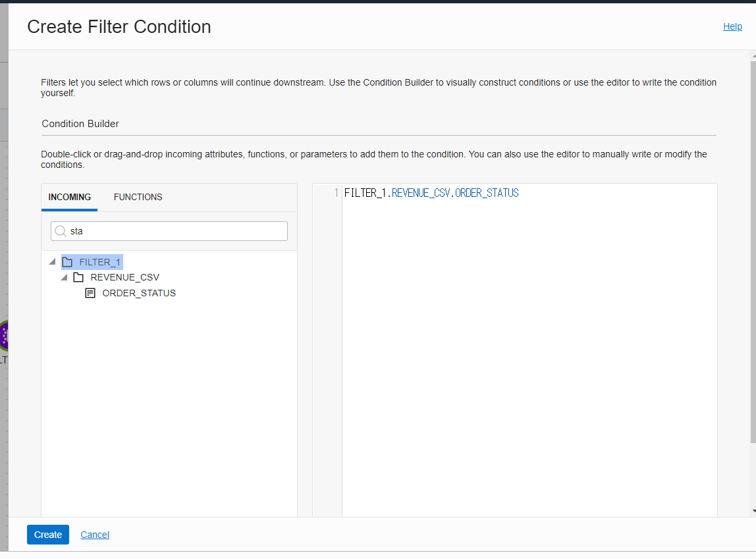The width and height of the screenshot is (756, 559).
Task: Select the REVENUE_CSV tree label
Action: tap(125, 278)
